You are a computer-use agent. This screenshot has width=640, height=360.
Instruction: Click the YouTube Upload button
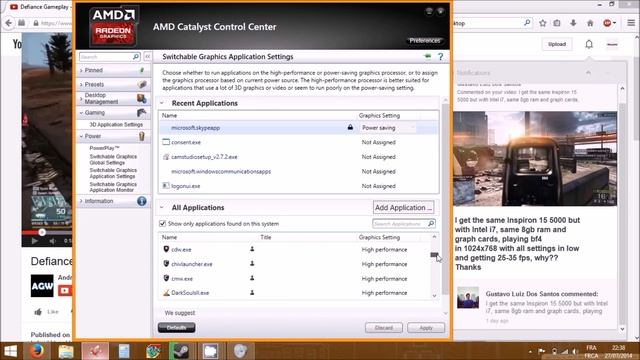point(557,44)
